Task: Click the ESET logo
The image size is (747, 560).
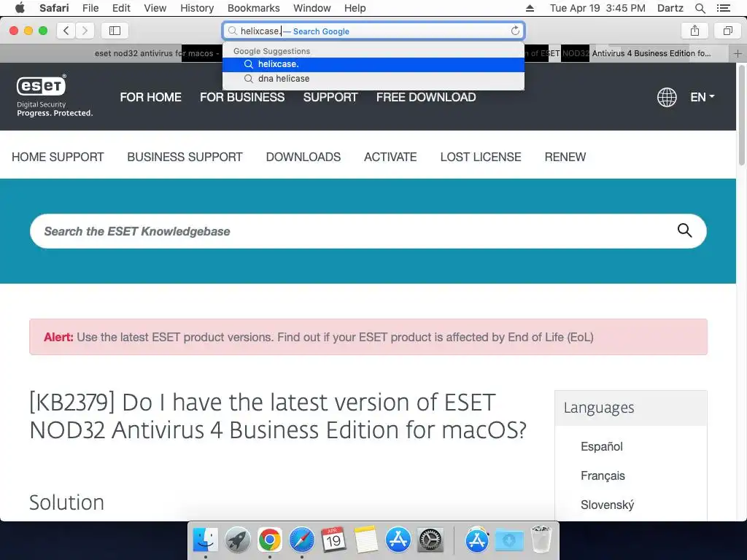Action: [42, 86]
